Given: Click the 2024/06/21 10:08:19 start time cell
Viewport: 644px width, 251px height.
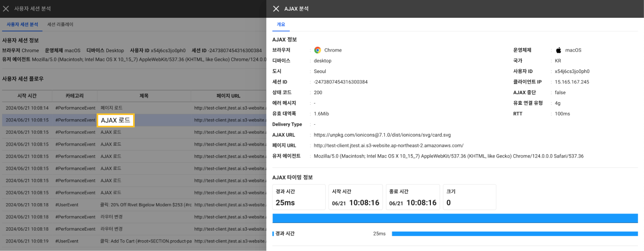Looking at the screenshot, I should (x=27, y=241).
